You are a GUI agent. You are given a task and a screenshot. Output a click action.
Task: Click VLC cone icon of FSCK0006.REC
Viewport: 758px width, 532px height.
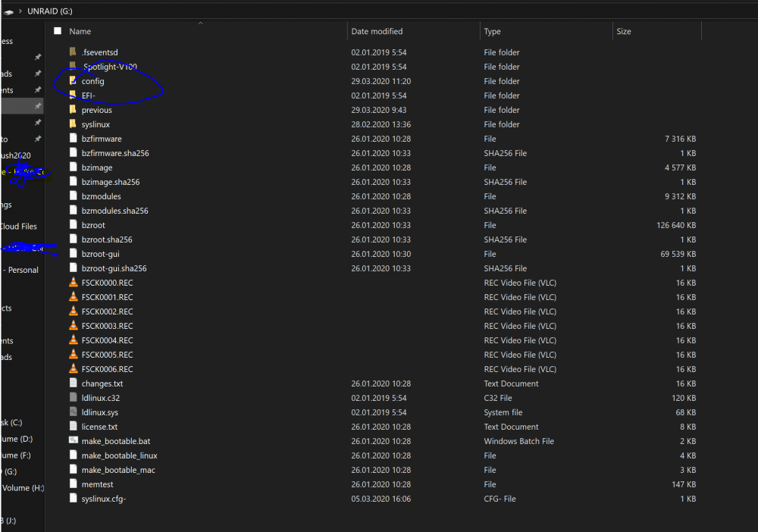pos(73,368)
